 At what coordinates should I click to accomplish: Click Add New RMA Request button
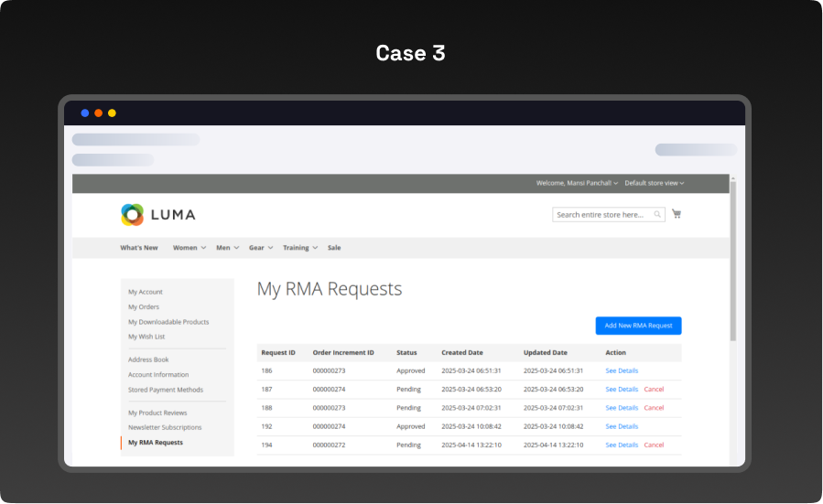click(638, 326)
